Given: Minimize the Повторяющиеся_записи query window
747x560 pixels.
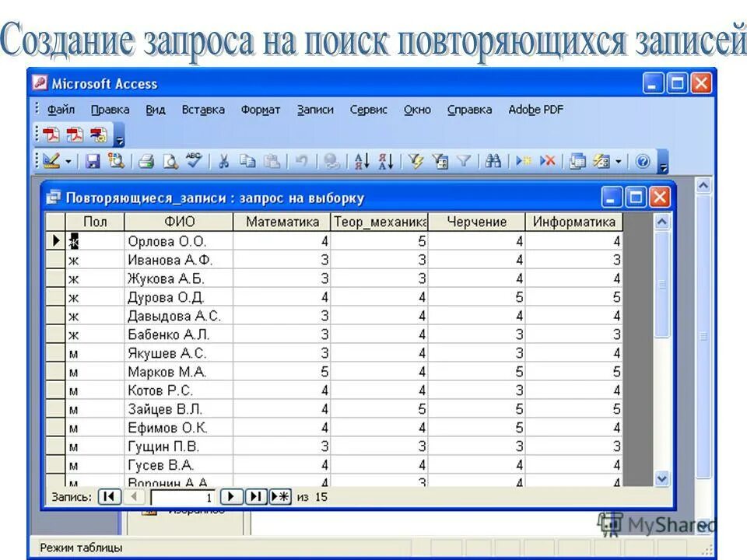Looking at the screenshot, I should pyautogui.click(x=612, y=197).
